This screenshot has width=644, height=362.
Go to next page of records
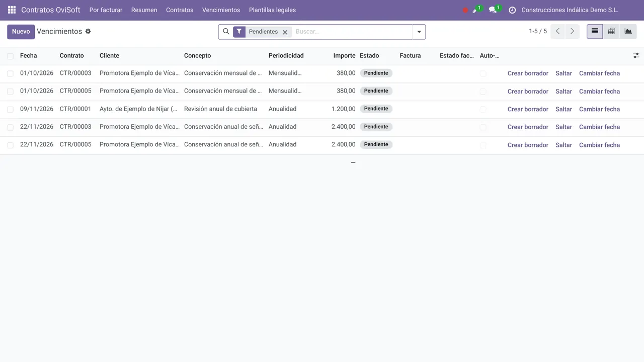pos(572,31)
